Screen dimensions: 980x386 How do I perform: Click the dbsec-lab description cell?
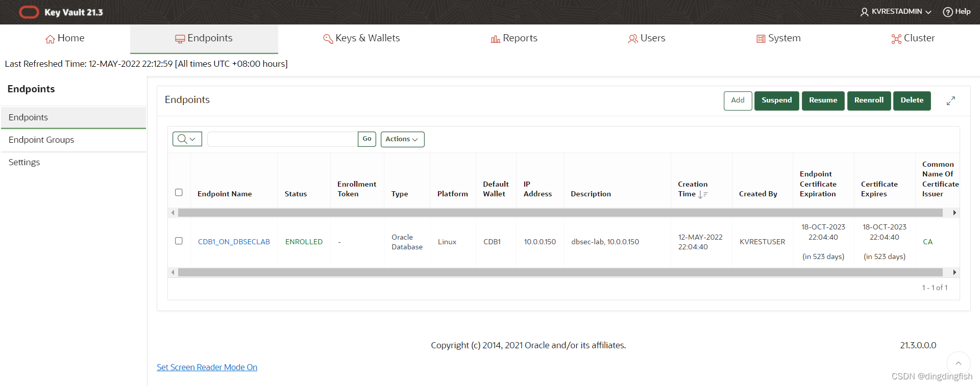(x=605, y=242)
